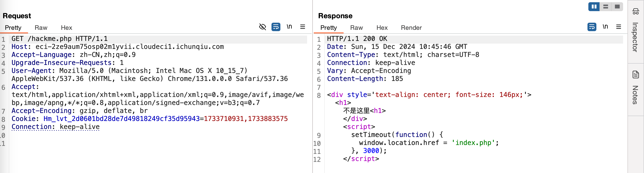
Task: Open Request panel options hamburger menu
Action: [302, 27]
